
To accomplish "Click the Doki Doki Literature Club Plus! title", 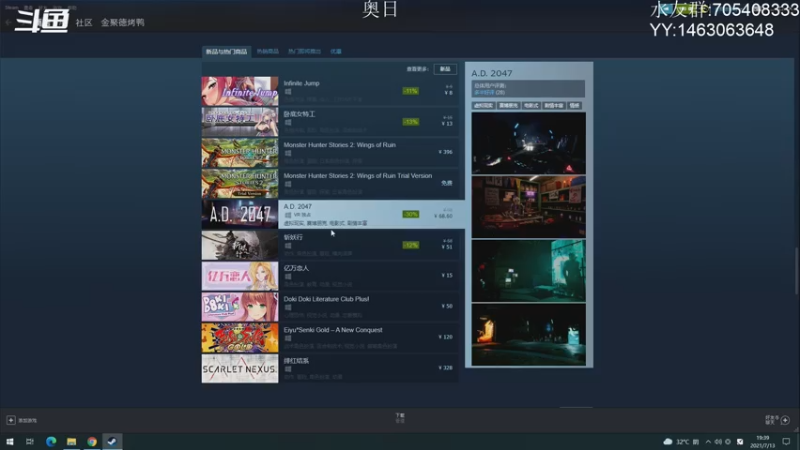I will tap(327, 299).
